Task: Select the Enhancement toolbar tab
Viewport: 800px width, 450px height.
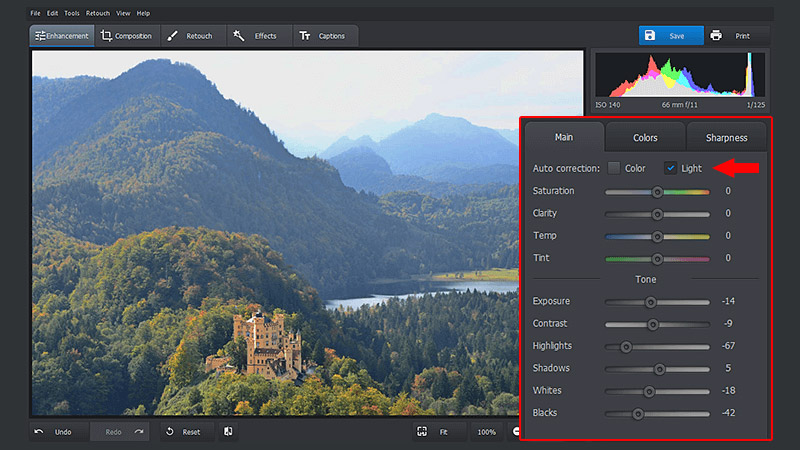Action: coord(62,36)
